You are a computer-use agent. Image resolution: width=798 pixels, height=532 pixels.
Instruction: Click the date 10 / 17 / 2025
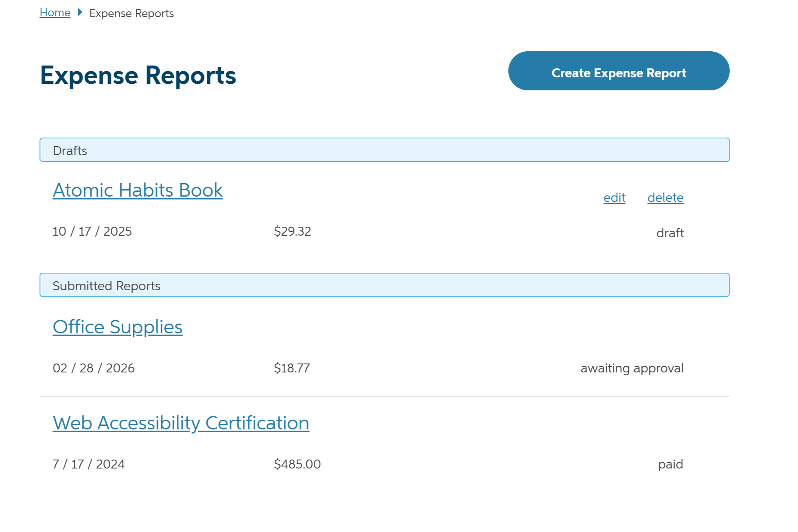tap(92, 231)
